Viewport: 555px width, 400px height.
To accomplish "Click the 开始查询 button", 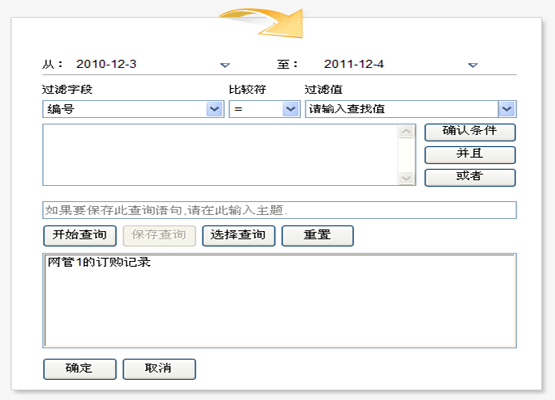I will (x=80, y=235).
